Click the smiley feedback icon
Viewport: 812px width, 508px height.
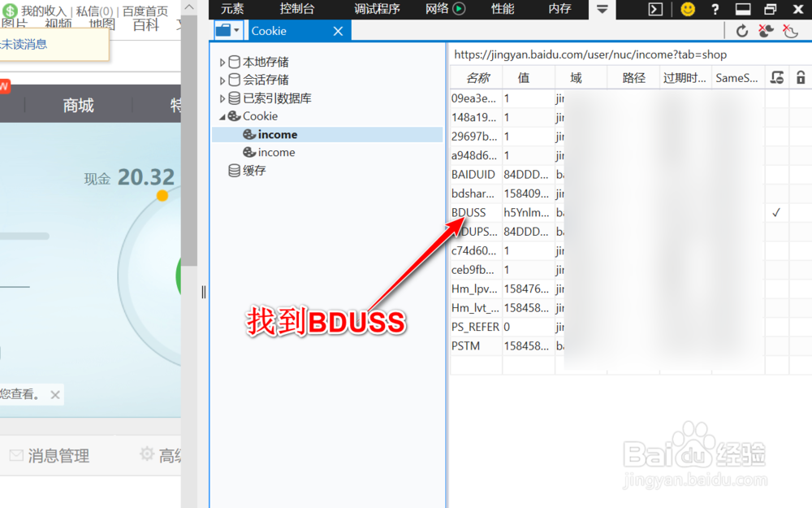[688, 9]
